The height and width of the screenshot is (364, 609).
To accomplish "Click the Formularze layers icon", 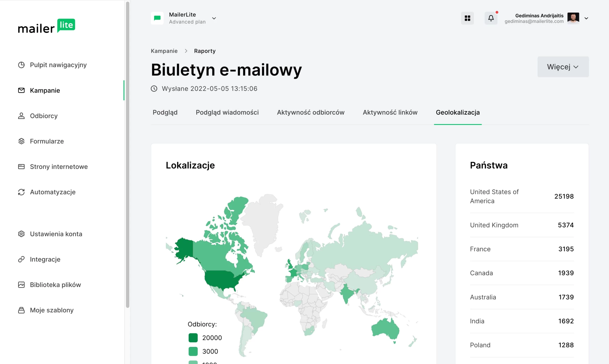I will point(21,141).
